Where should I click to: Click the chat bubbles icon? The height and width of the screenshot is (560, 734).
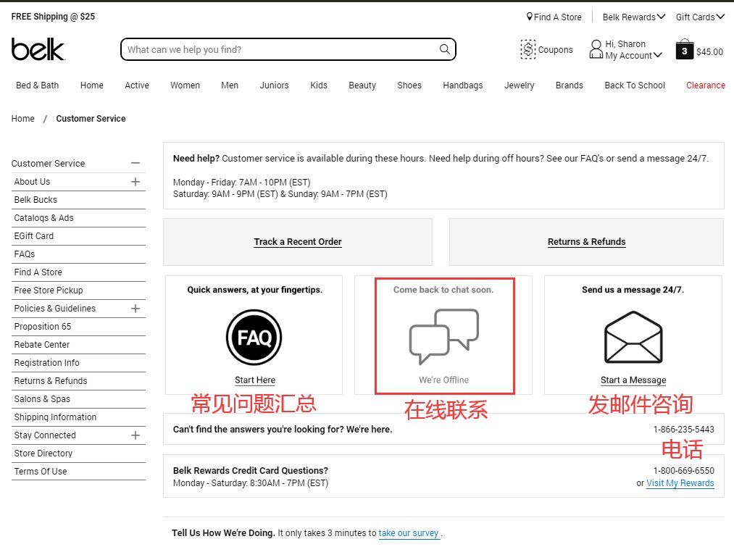tap(443, 336)
